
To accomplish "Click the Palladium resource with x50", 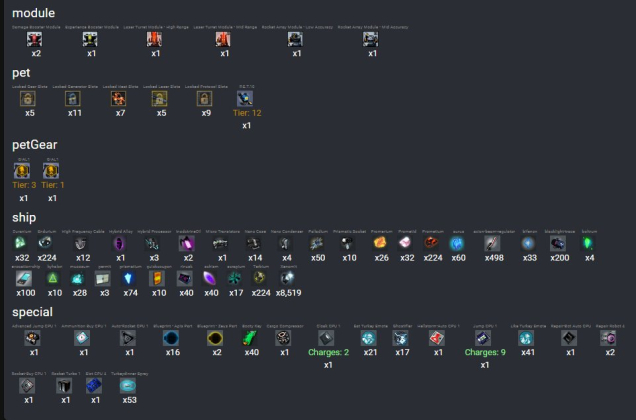I will coord(318,243).
